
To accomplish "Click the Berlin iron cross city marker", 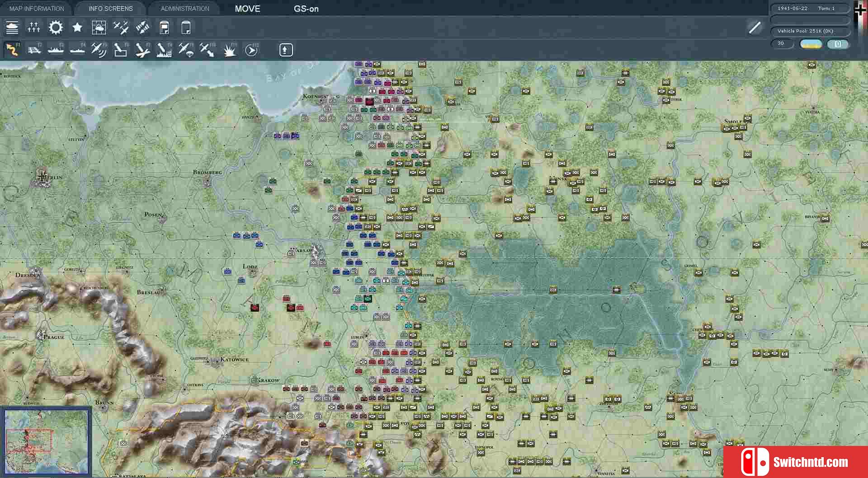I will pyautogui.click(x=43, y=177).
